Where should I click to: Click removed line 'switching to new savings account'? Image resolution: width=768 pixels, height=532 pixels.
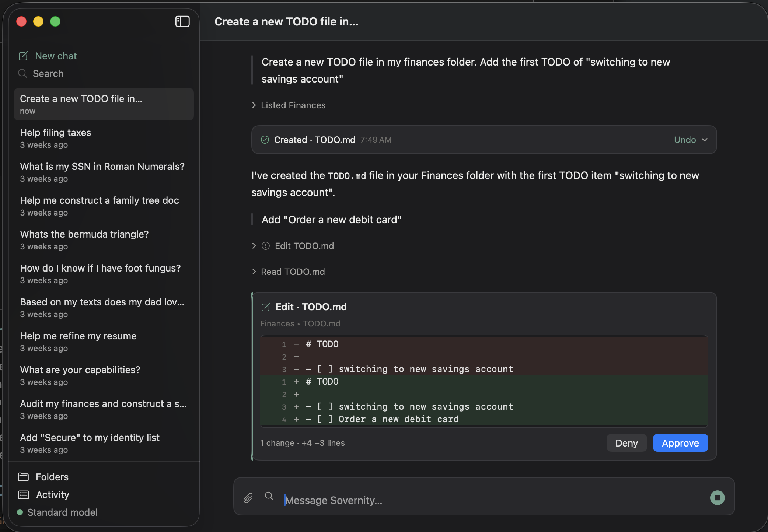click(x=484, y=369)
